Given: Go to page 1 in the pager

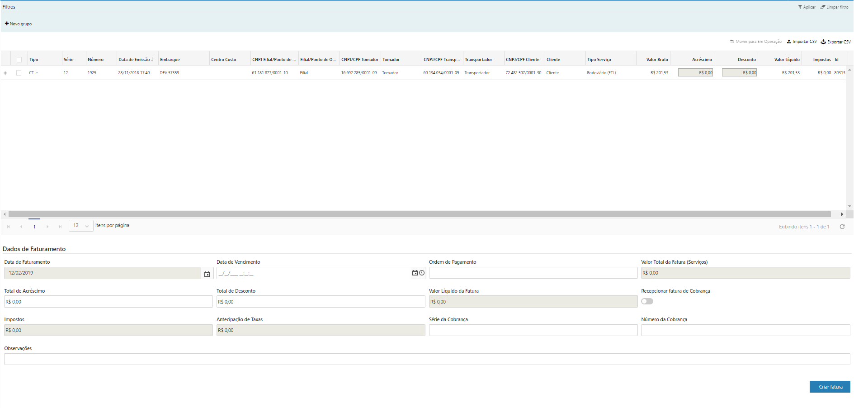Looking at the screenshot, I should coord(34,227).
